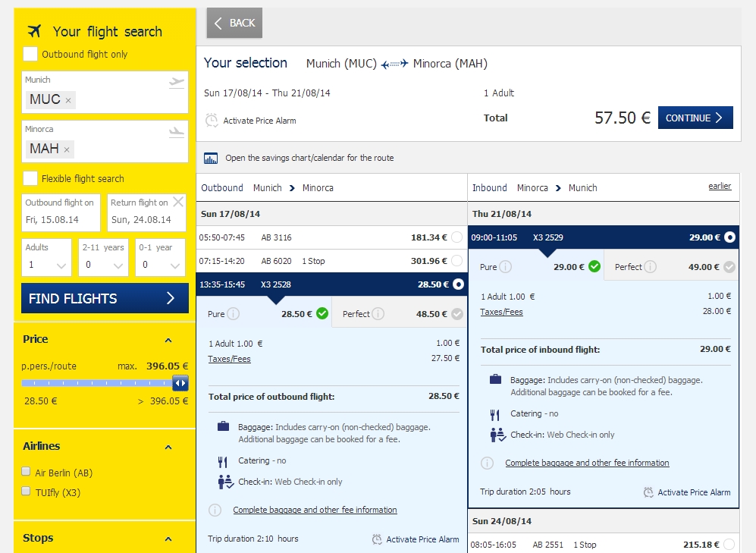
Task: Select the Pure fare tab for inbound
Action: 535,267
